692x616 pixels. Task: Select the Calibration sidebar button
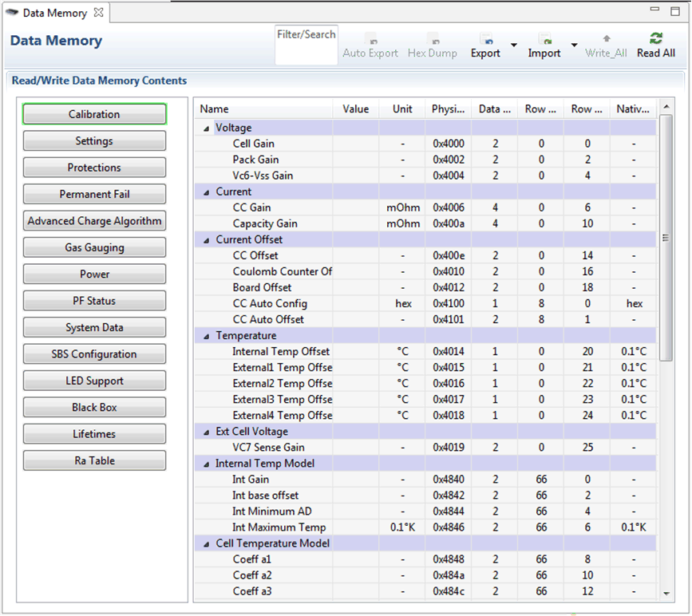click(x=94, y=113)
